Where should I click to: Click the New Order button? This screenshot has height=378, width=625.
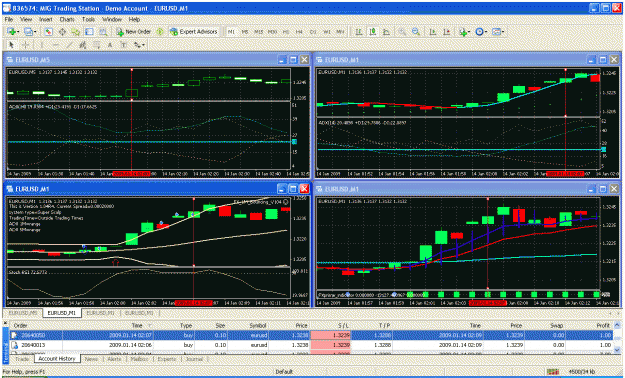click(x=134, y=32)
